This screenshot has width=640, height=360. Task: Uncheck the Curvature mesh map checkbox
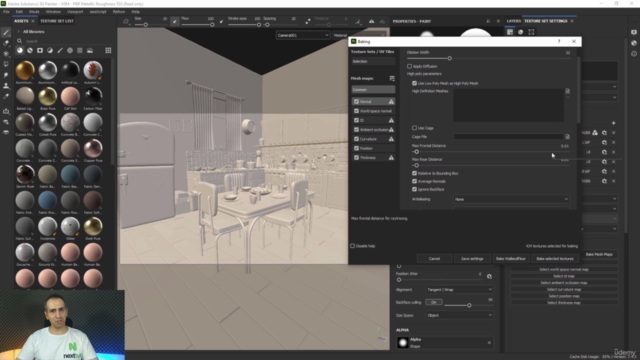[x=356, y=139]
